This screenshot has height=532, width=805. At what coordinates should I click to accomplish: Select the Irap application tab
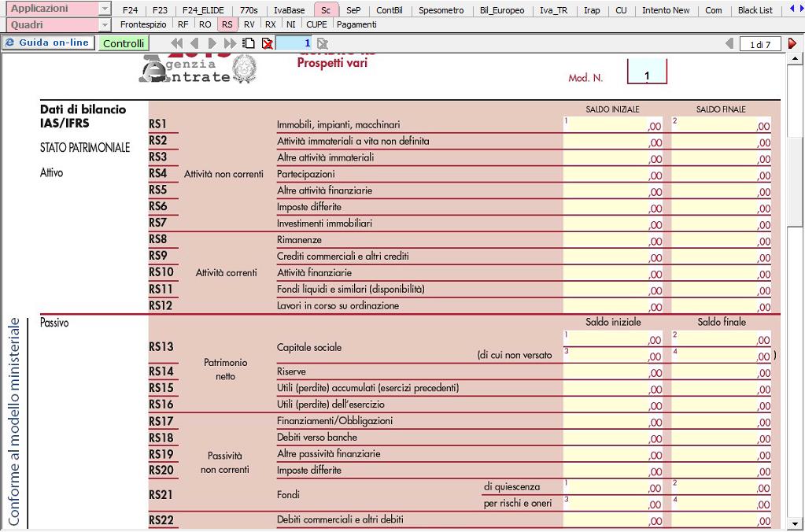pos(592,10)
